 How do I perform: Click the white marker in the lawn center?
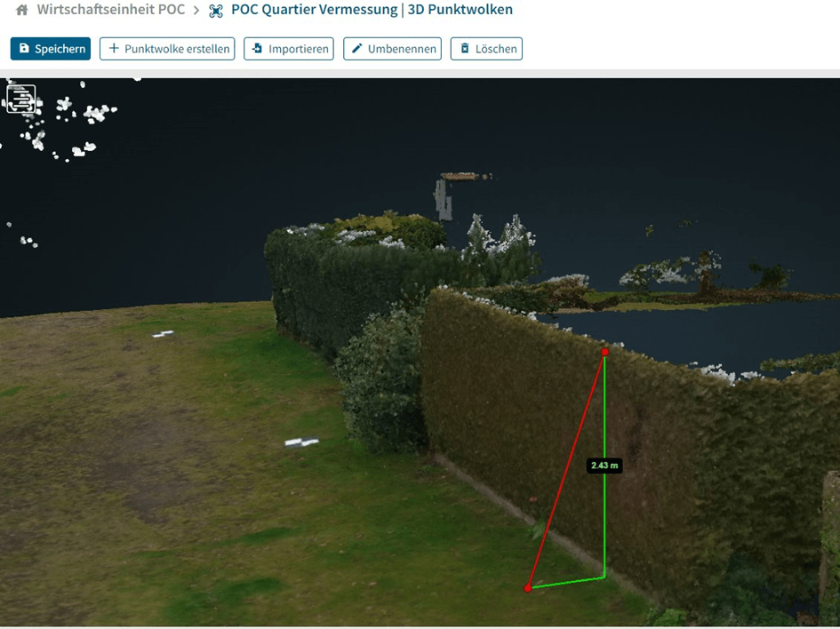(301, 442)
